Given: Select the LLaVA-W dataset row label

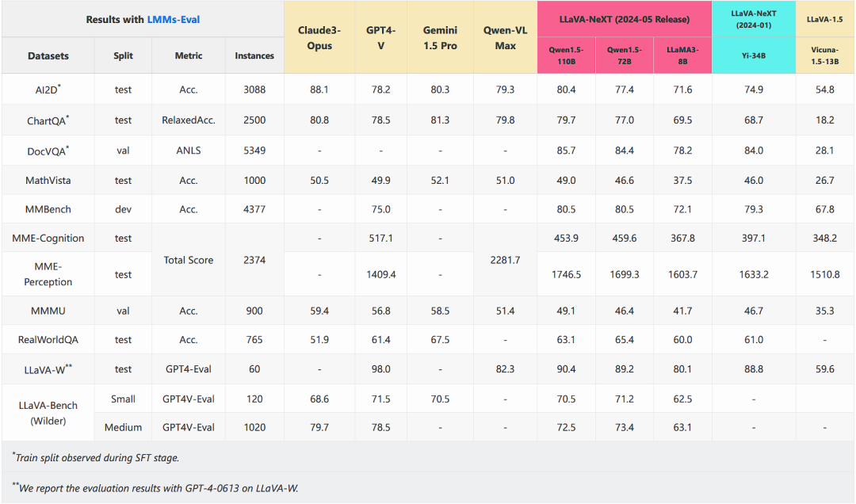Looking at the screenshot, I should click(x=48, y=369).
